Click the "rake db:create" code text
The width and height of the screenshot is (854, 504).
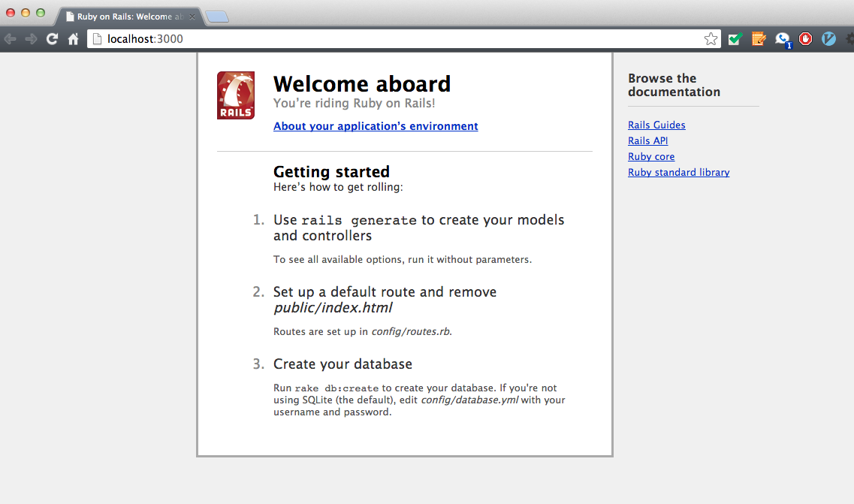[x=336, y=388]
